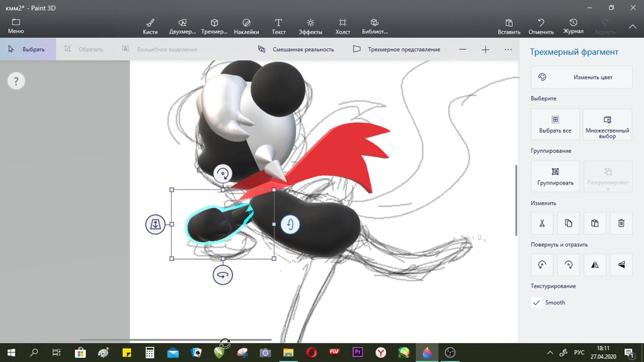This screenshot has width=644, height=362.
Task: Toggle Смешанная реальность mode
Action: (296, 49)
